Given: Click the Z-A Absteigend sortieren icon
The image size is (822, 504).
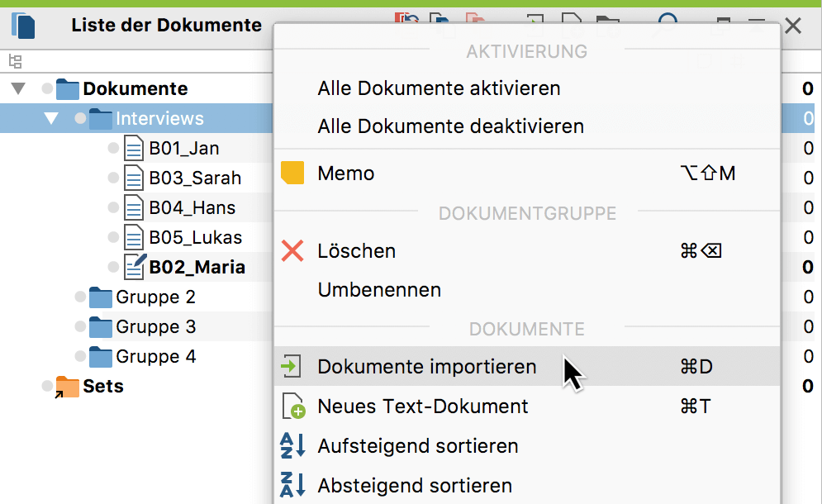Looking at the screenshot, I should coord(293,485).
